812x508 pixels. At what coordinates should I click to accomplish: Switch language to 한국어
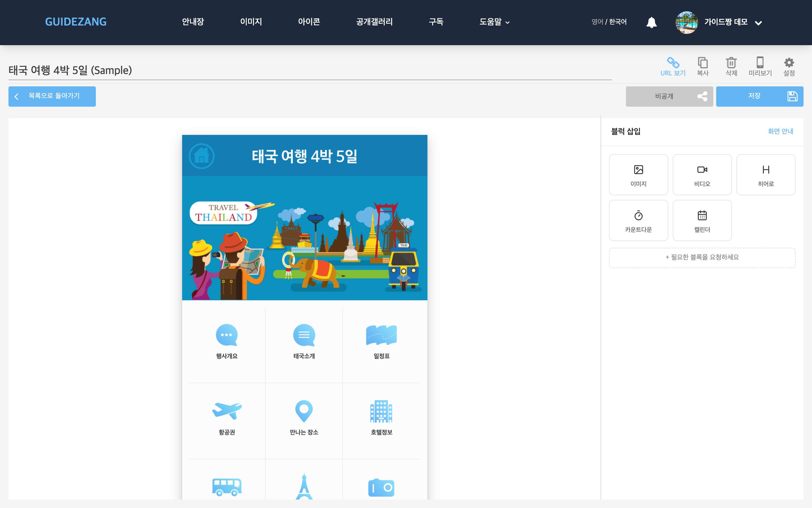pos(618,22)
